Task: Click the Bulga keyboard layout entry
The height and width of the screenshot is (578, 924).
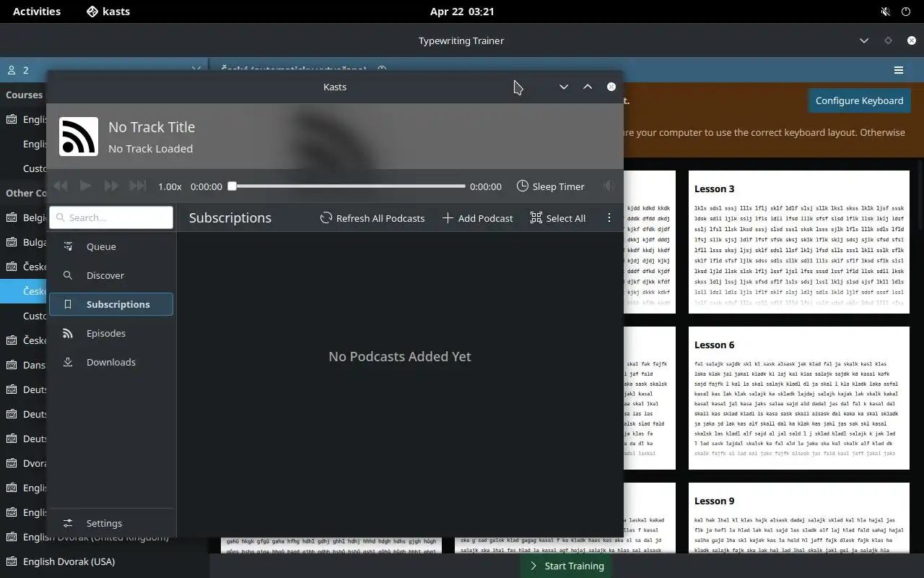Action: pyautogui.click(x=23, y=242)
